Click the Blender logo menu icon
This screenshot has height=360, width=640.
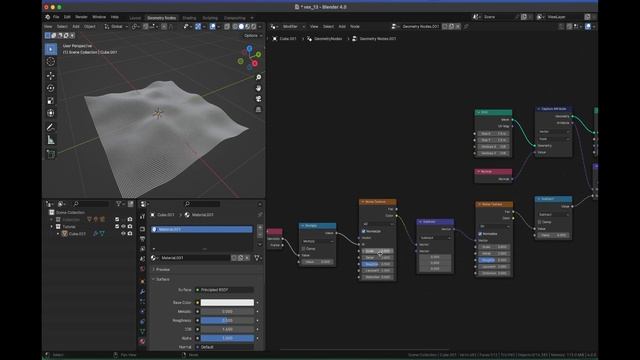click(48, 17)
